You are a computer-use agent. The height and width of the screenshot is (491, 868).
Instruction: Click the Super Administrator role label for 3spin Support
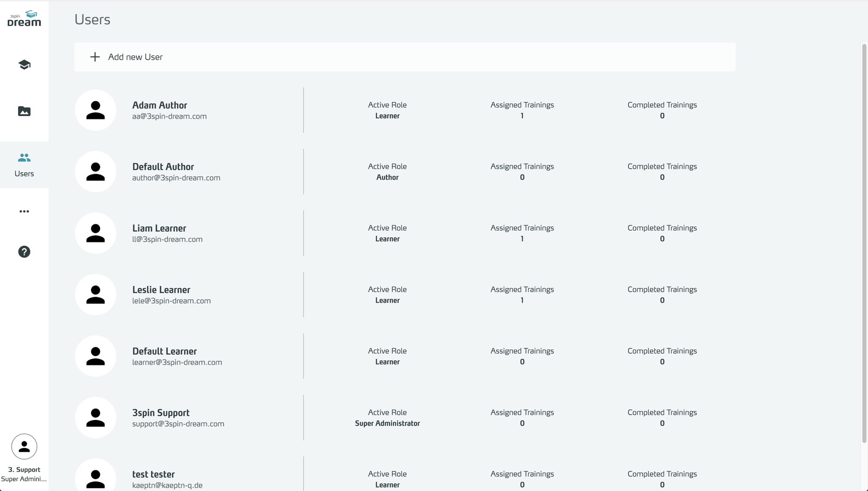(x=387, y=423)
